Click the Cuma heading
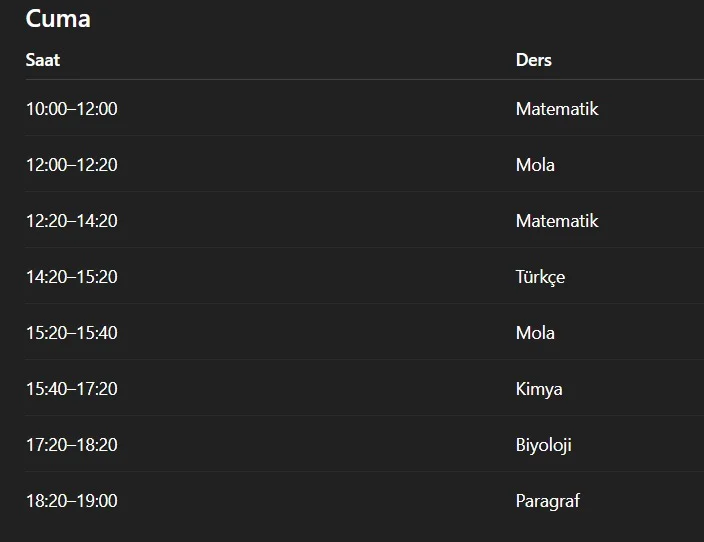The height and width of the screenshot is (542, 704). [58, 18]
